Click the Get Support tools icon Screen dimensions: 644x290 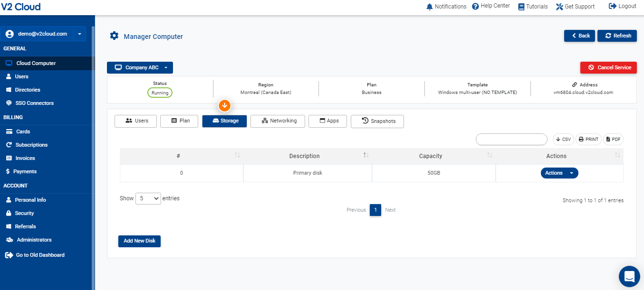point(559,7)
